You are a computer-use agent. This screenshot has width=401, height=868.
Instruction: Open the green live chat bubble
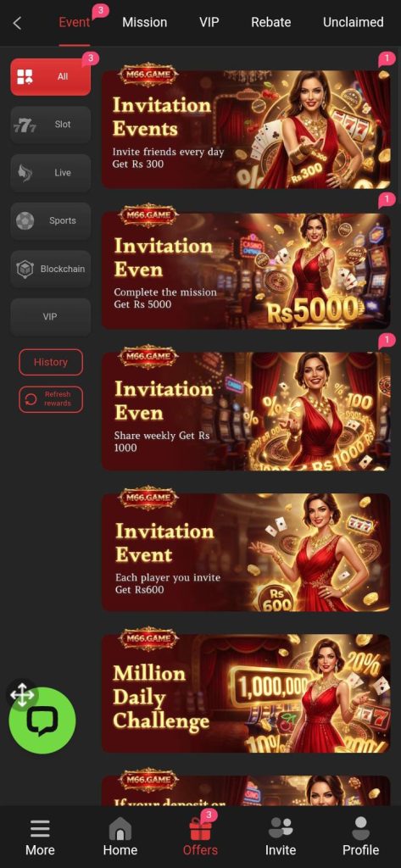click(x=42, y=721)
